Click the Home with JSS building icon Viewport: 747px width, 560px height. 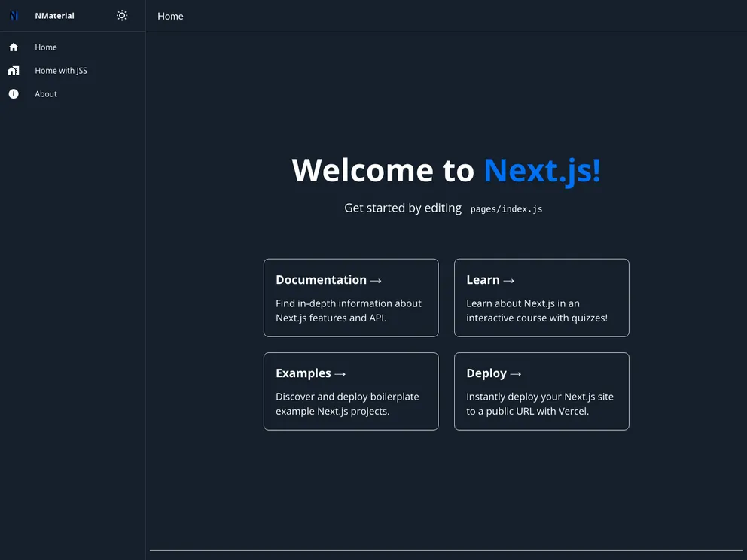(x=14, y=71)
